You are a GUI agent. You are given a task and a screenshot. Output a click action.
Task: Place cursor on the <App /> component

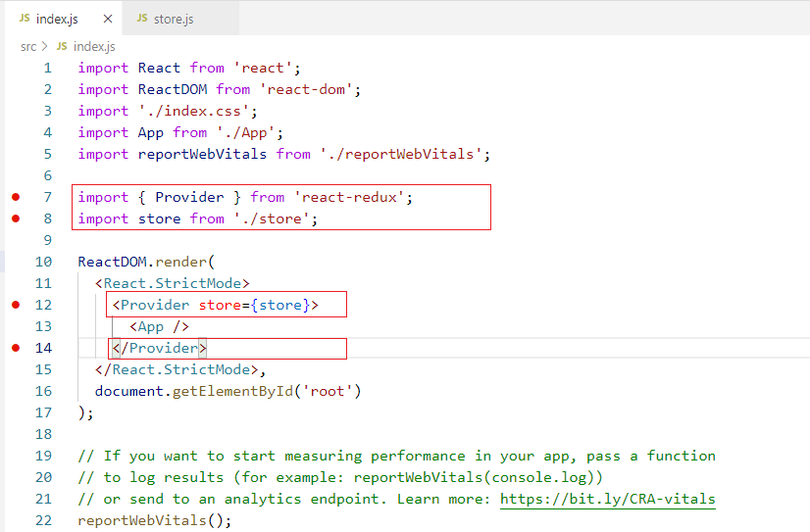tap(159, 326)
